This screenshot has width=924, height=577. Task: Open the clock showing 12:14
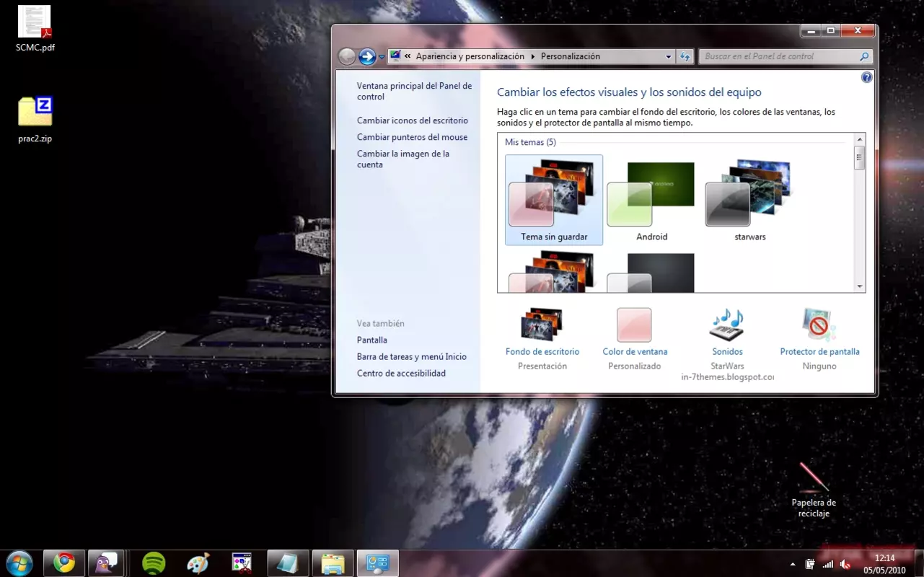click(x=884, y=564)
